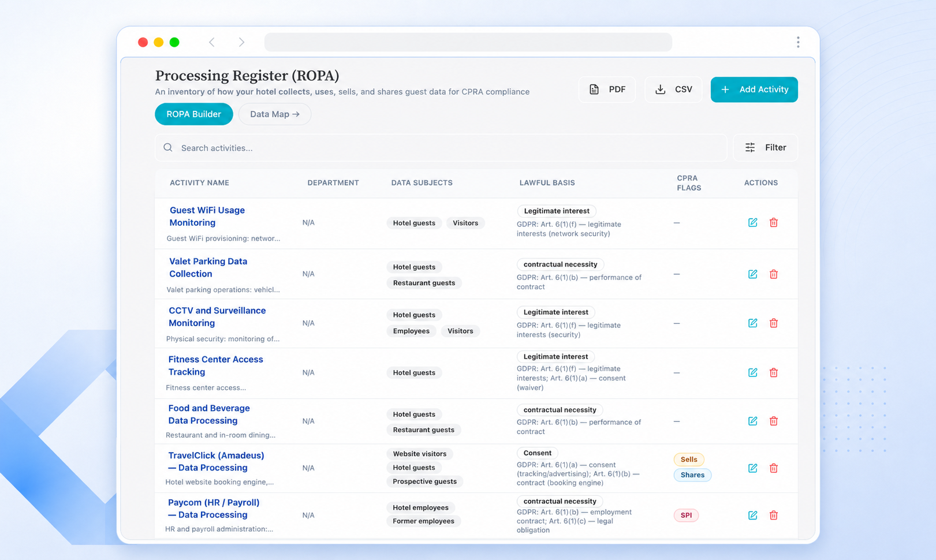The width and height of the screenshot is (936, 560).
Task: Click the browser address bar
Action: [x=468, y=42]
